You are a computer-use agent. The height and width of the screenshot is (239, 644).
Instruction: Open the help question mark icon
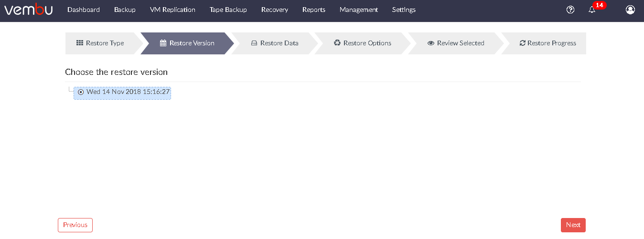point(570,10)
